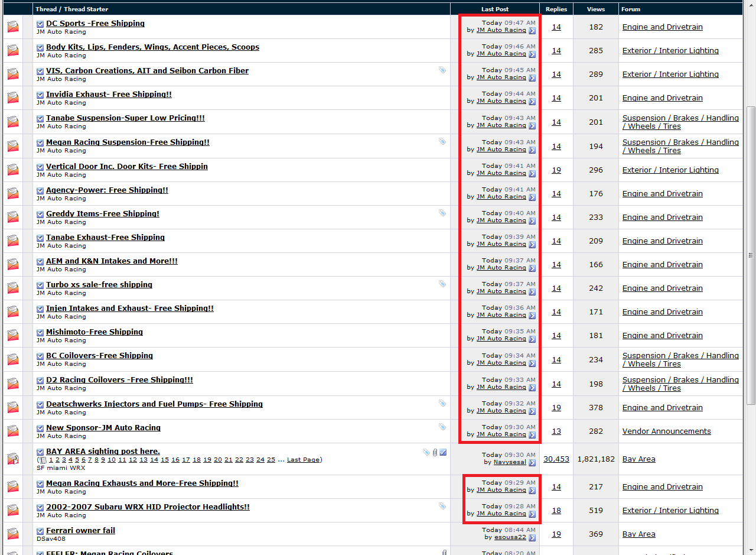Click tag icon on Megan Racing Suspension row
The image size is (756, 555).
442,141
